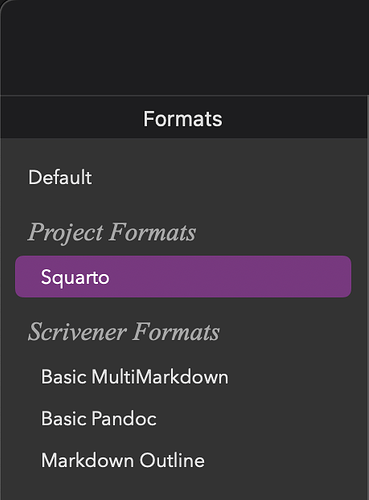Click the Project Formats section heading
369x500 pixels.
point(112,232)
